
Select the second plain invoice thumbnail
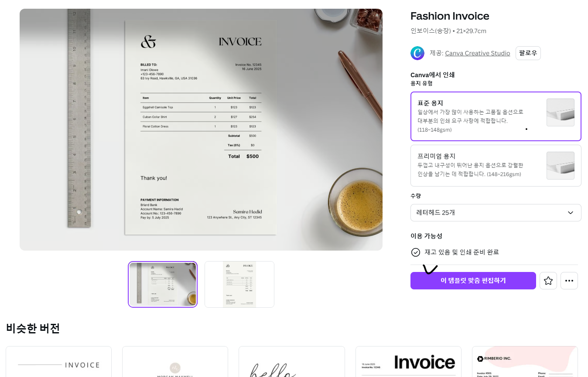point(239,284)
